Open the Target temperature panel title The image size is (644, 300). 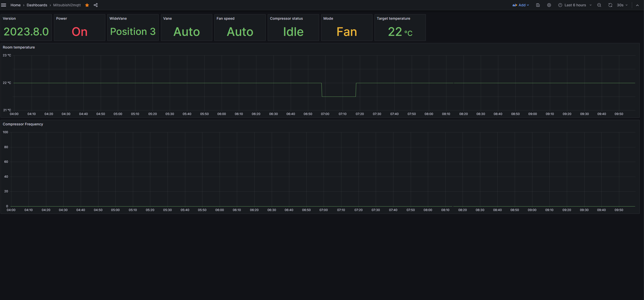point(393,18)
